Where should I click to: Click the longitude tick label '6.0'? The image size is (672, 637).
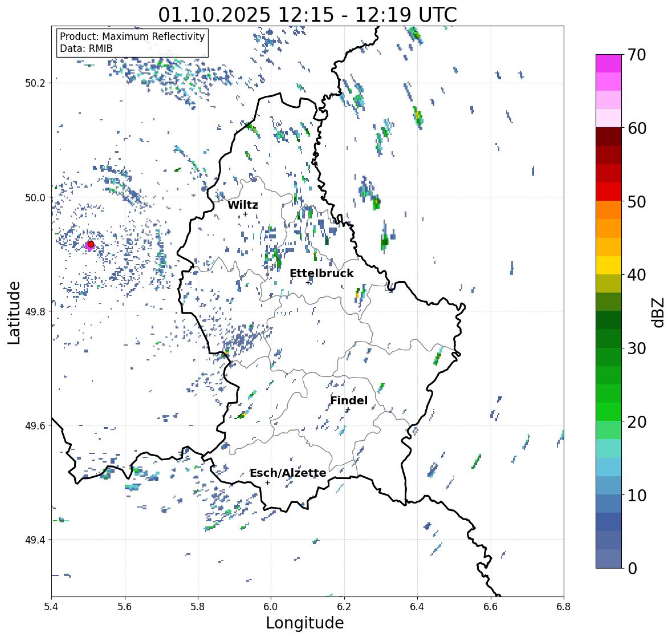point(271,607)
